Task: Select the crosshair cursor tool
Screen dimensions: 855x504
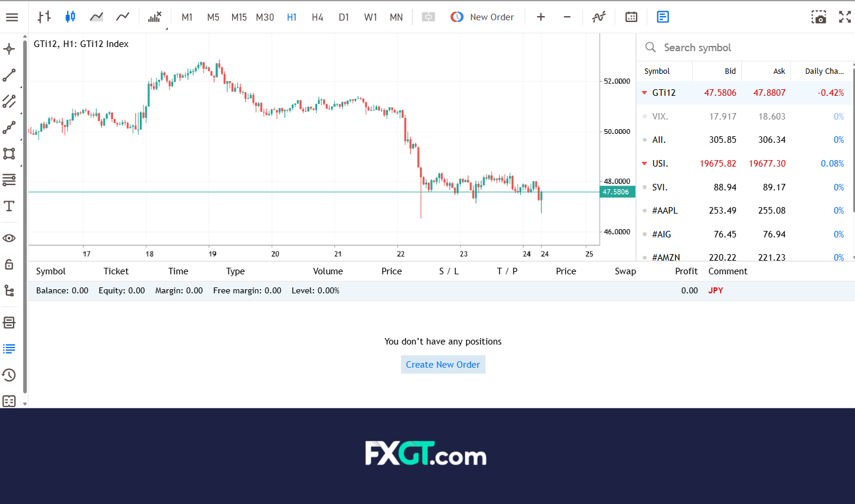Action: [10, 49]
